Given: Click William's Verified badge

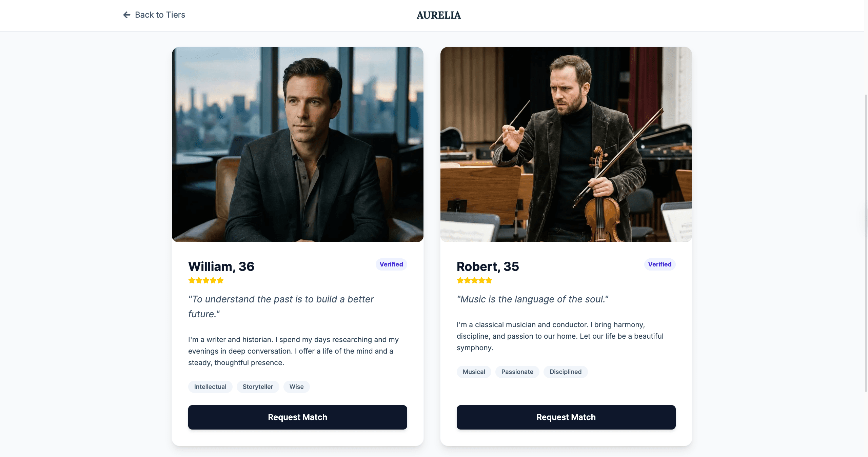Looking at the screenshot, I should 391,264.
